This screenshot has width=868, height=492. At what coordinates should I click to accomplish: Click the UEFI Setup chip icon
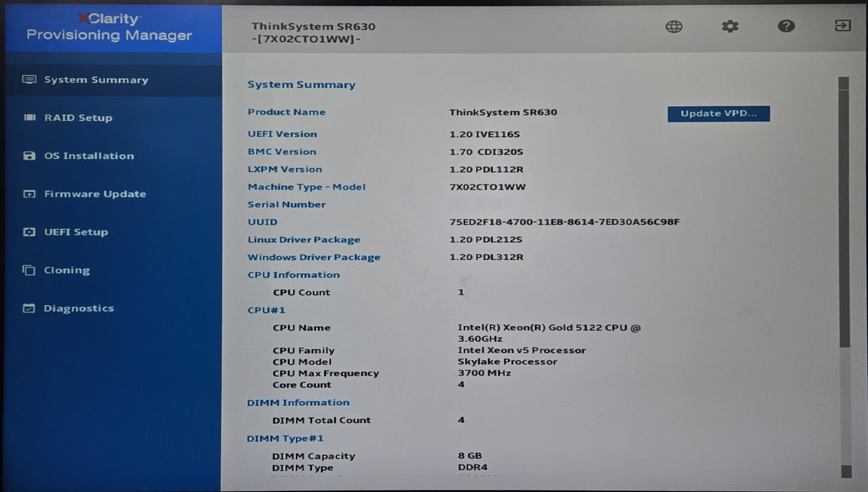coord(29,232)
